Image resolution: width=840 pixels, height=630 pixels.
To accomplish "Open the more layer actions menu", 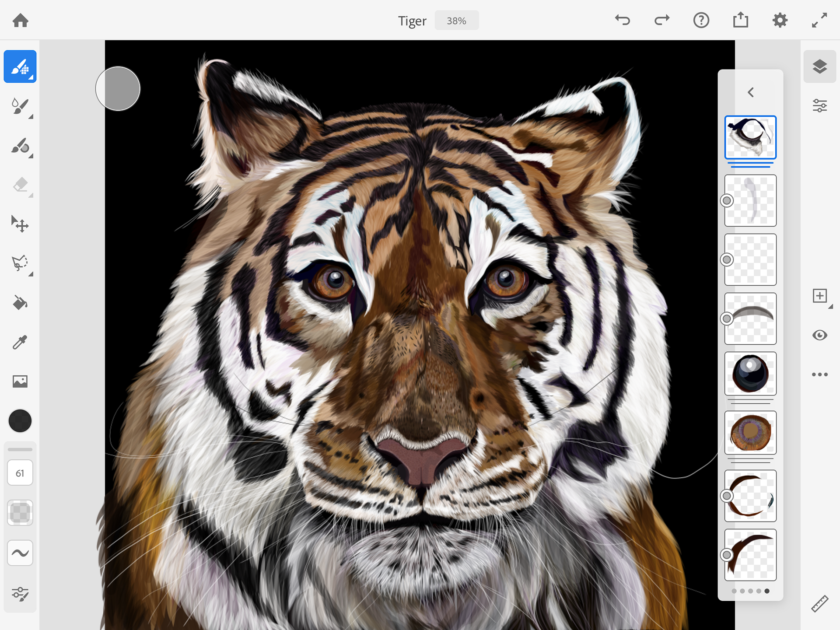I will tap(819, 374).
